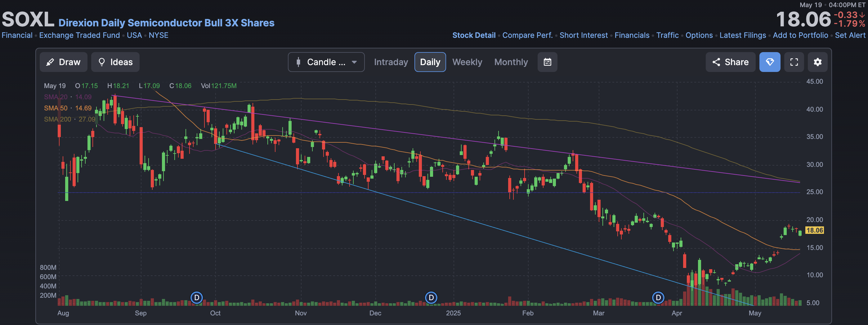Click the 800M volume axis label

coord(48,267)
